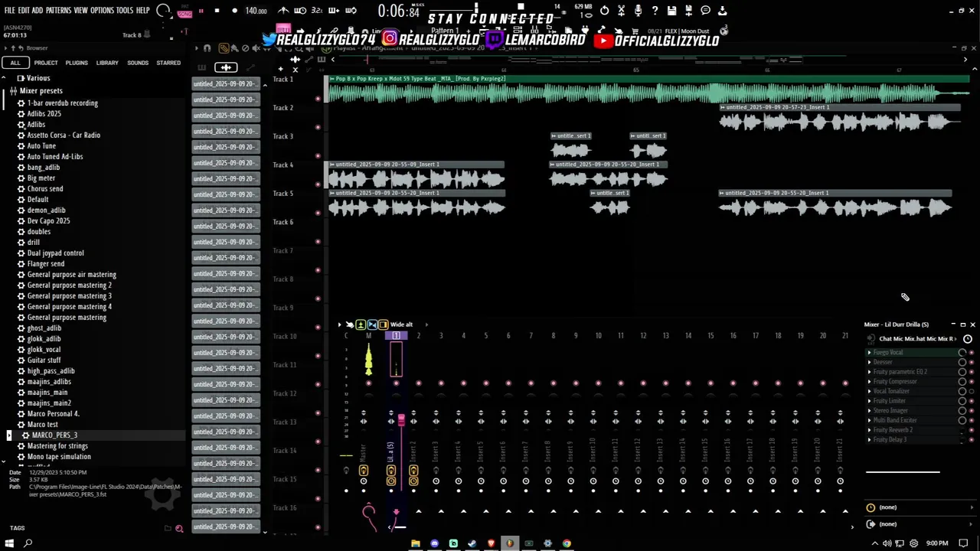Toggle the playlist magnet snap icon
980x551 pixels.
pos(207,48)
